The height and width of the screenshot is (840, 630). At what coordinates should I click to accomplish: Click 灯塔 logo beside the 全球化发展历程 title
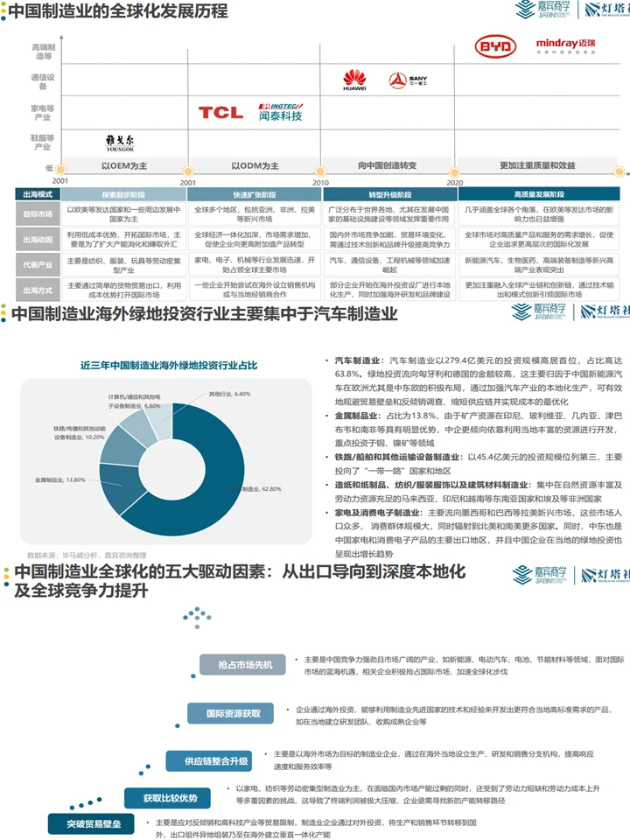click(x=607, y=9)
